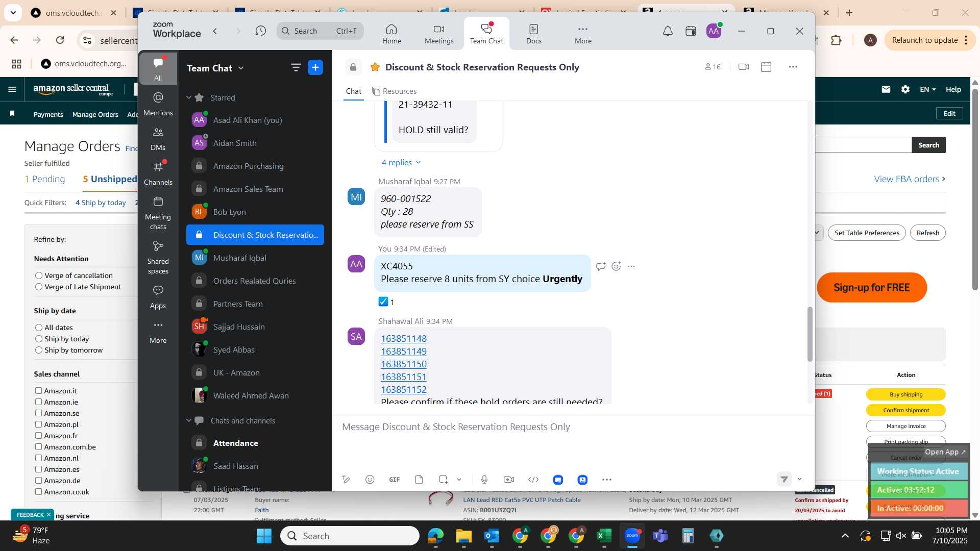The image size is (980, 551).
Task: Check the Amazon.fr sales channel
Action: tap(38, 436)
